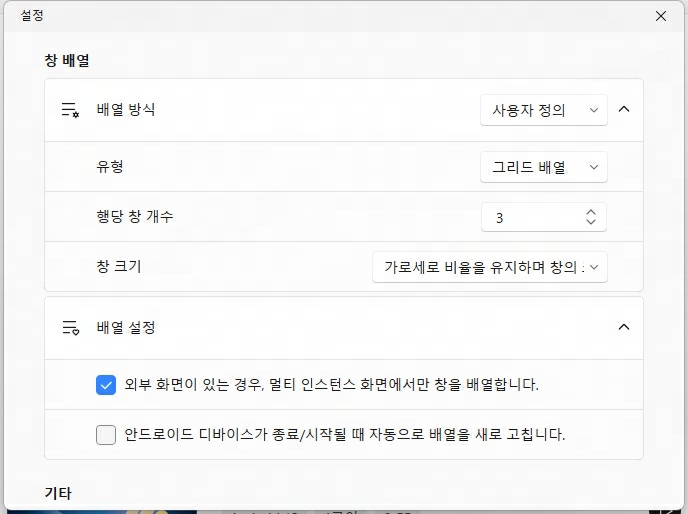
Task: Uncheck the 외부 화면 multi-instance checkbox
Action: tap(106, 385)
